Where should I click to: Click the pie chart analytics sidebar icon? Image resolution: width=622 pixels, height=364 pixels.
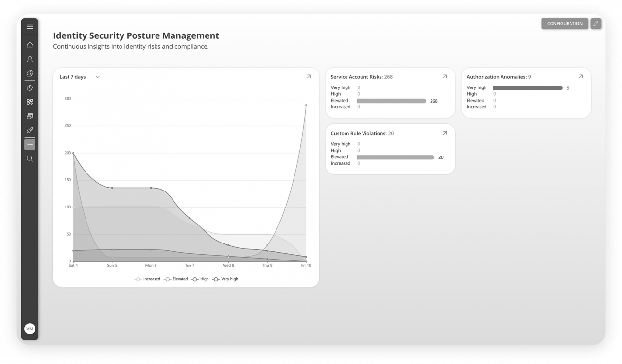click(30, 87)
